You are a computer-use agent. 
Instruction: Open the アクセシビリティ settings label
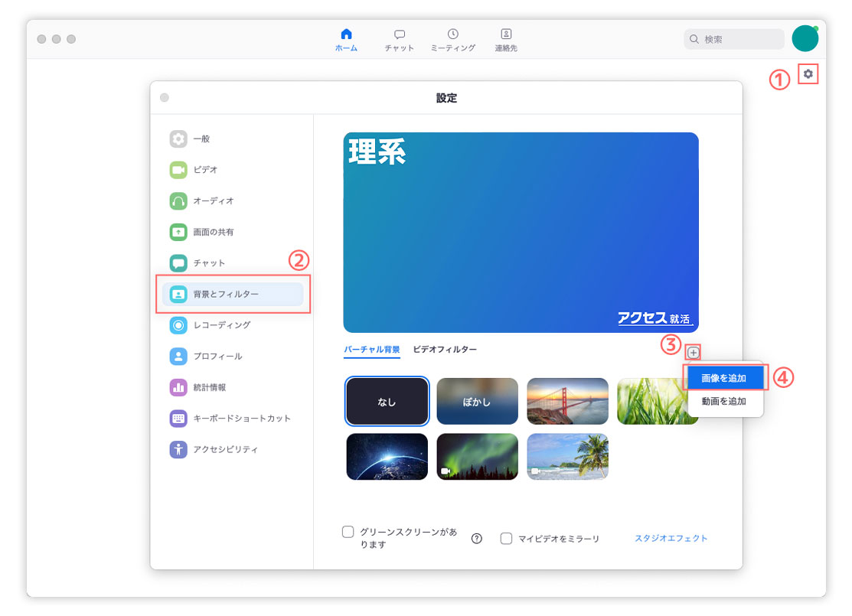point(226,449)
